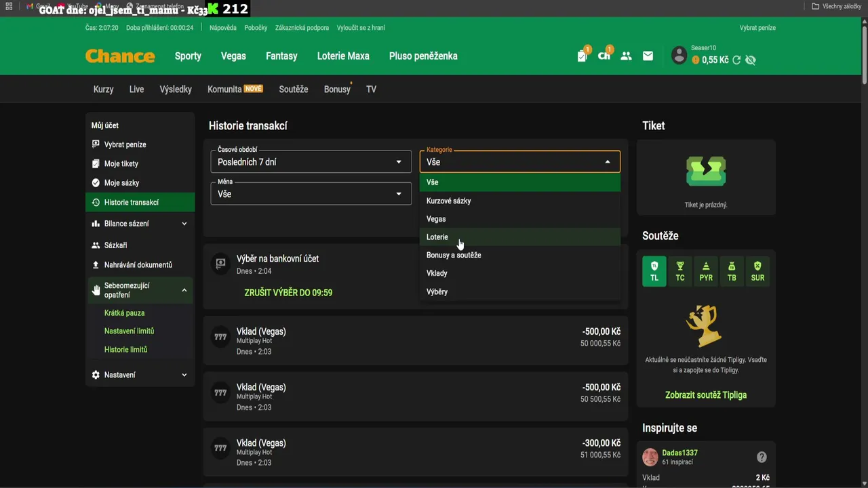
Task: Open Komunita NOVÉ sub navigation item
Action: pyautogui.click(x=235, y=89)
